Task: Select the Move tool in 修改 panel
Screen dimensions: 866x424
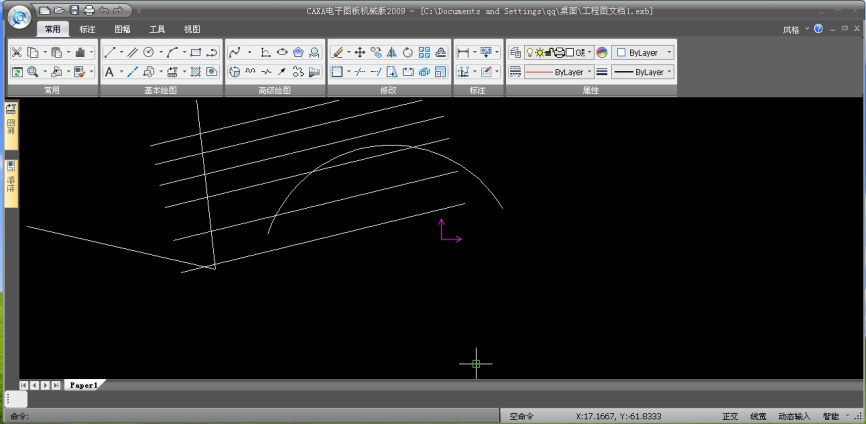Action: [x=360, y=52]
